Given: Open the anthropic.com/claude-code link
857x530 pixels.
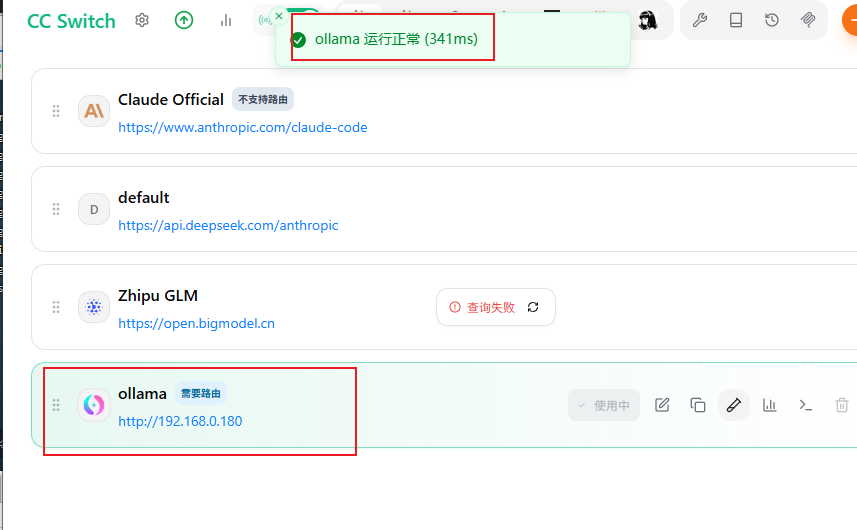Looking at the screenshot, I should pyautogui.click(x=243, y=127).
